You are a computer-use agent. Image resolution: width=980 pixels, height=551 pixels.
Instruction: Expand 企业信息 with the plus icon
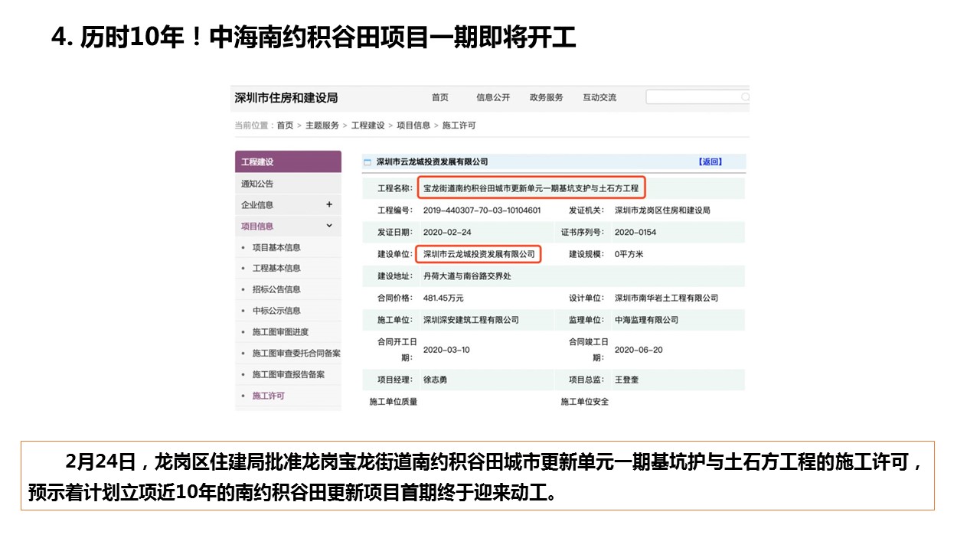point(329,204)
